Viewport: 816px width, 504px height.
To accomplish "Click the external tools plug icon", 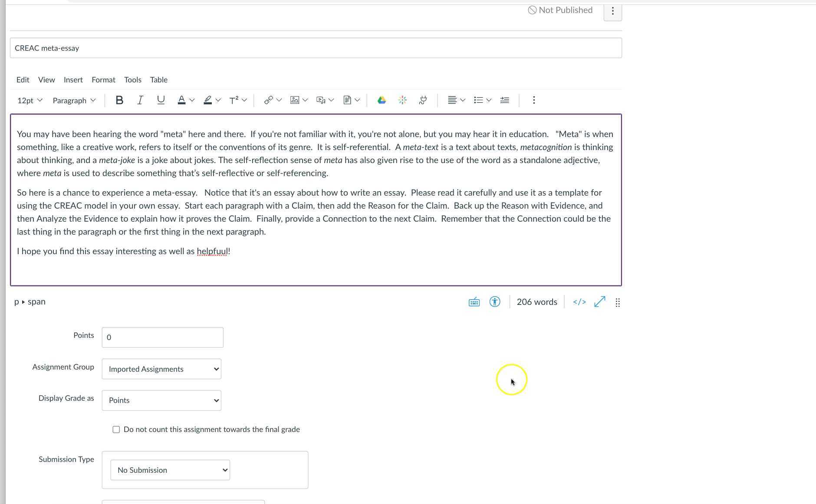I will (423, 100).
